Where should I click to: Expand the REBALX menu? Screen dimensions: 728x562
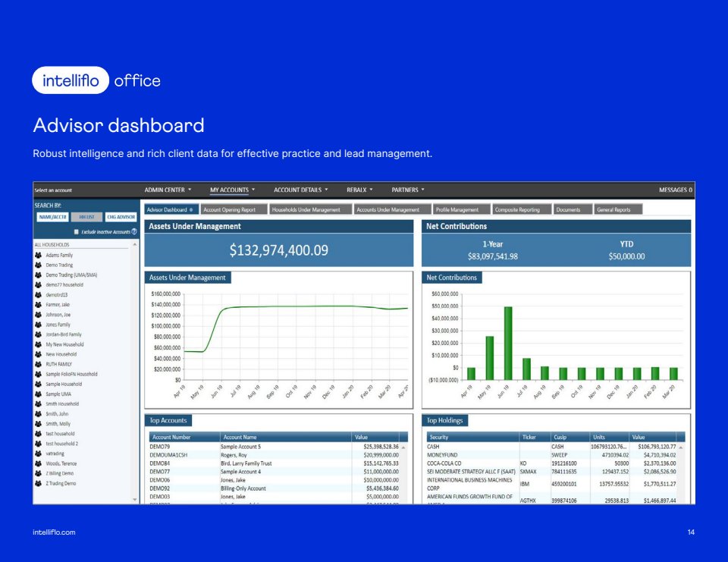pos(359,190)
